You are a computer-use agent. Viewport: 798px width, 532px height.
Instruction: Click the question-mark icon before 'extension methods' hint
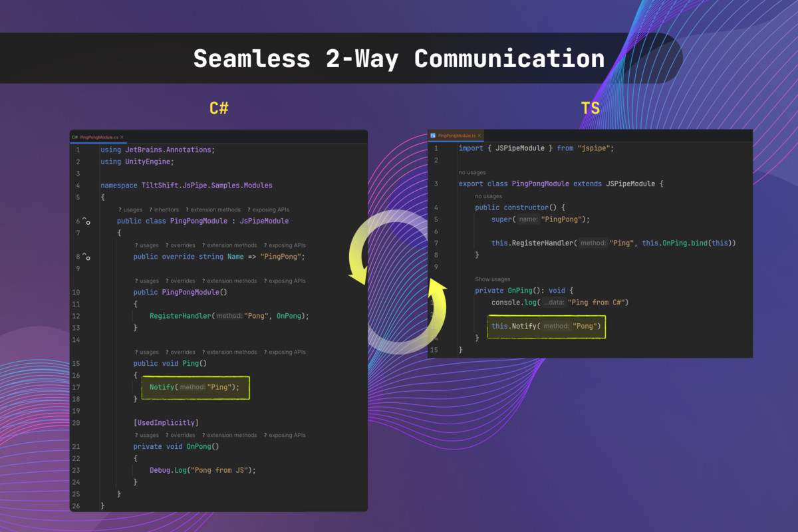186,209
